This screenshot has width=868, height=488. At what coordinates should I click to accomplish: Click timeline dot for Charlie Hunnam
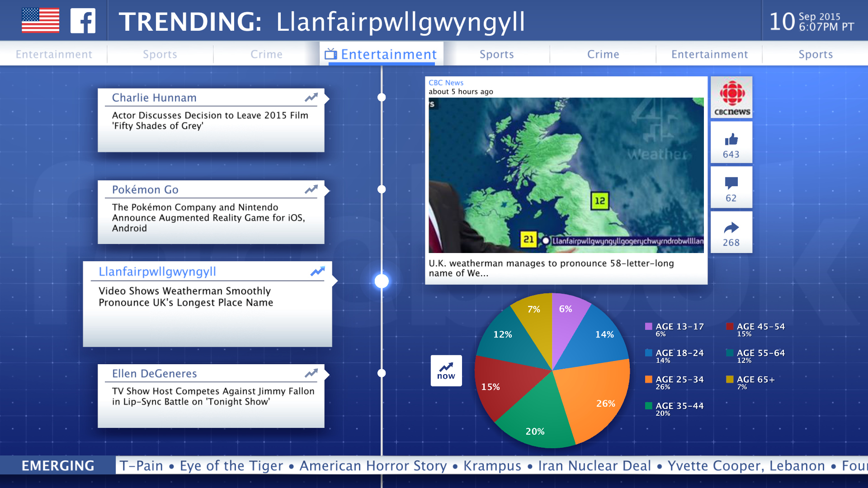pyautogui.click(x=382, y=97)
